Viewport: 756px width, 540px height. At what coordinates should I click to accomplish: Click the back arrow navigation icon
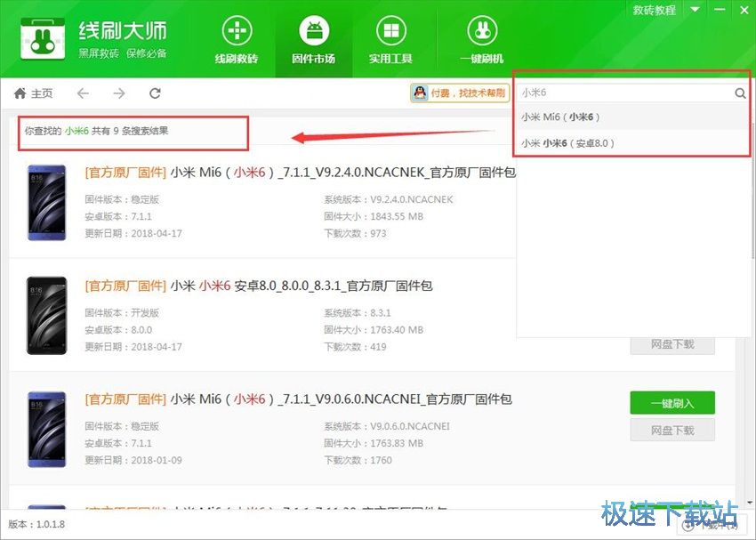point(83,93)
